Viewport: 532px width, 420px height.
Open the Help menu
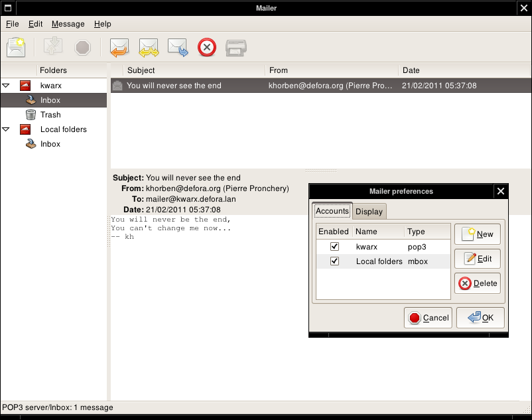point(102,24)
